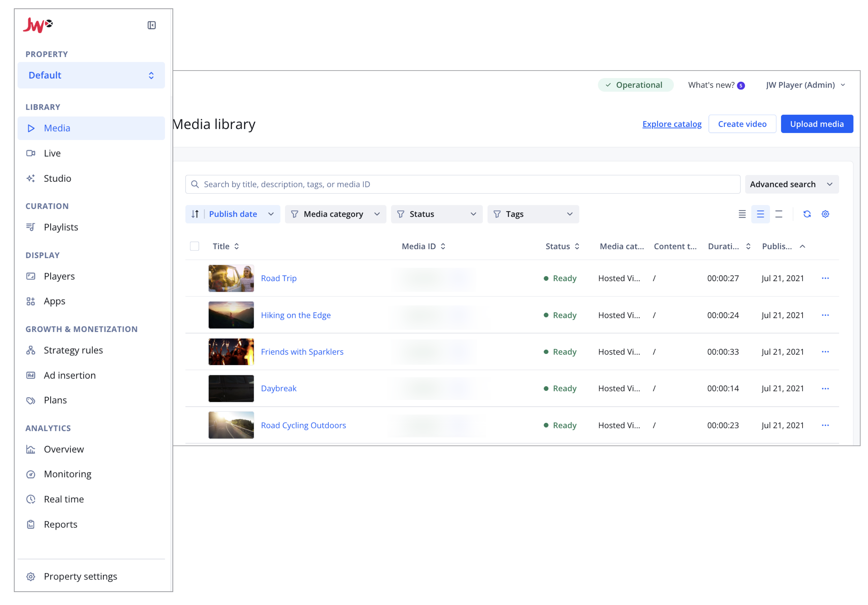Click the Upload media button

[816, 124]
